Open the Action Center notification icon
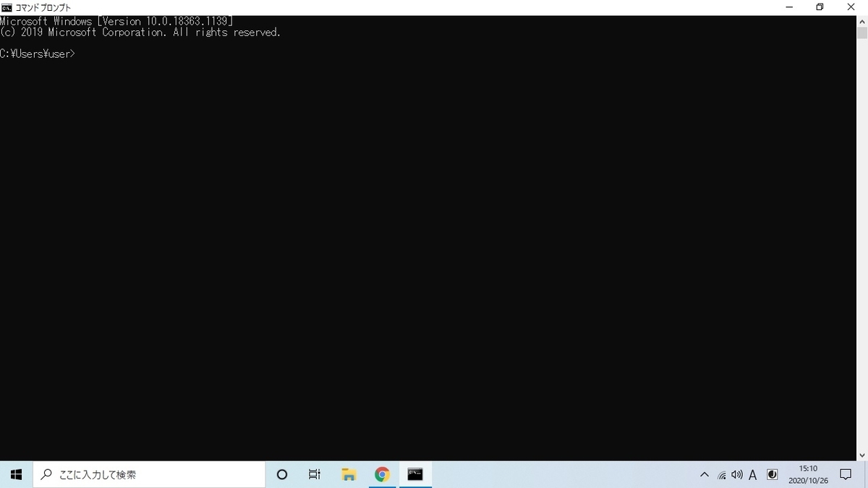Viewport: 868px width, 488px height. (x=845, y=474)
